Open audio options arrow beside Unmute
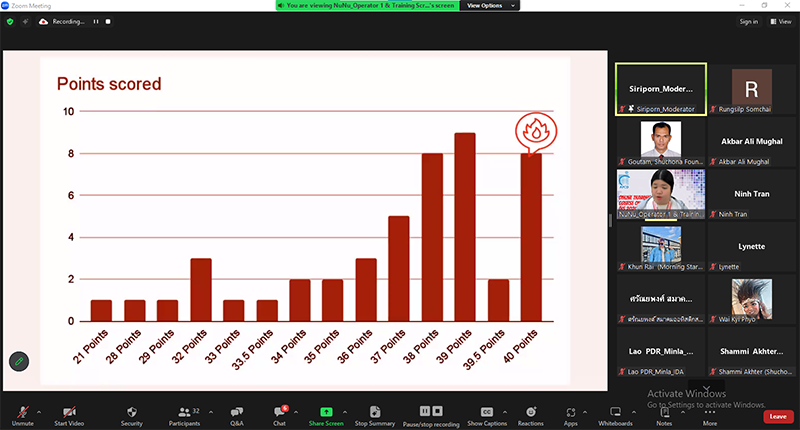800x430 pixels. pos(39,412)
